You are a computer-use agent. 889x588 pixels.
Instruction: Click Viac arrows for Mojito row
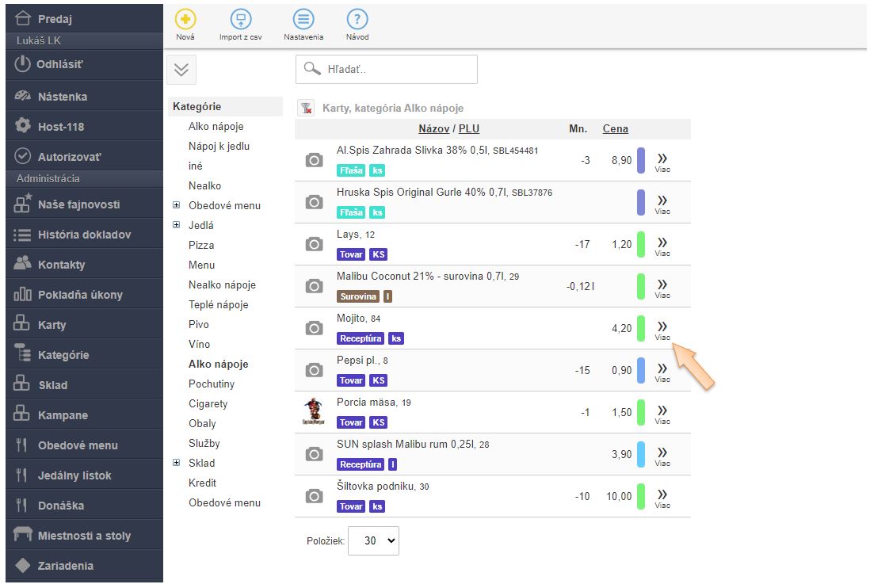point(662,327)
